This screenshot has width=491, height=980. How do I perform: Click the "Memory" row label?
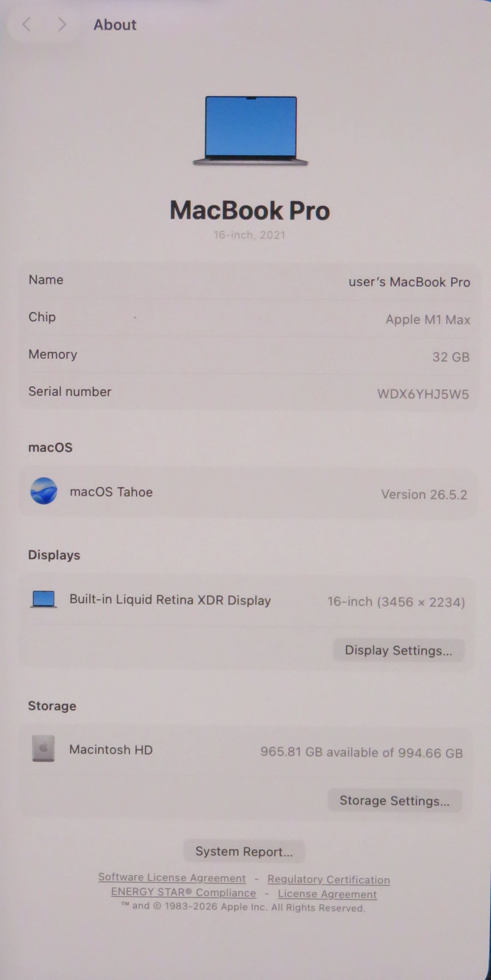coord(53,355)
